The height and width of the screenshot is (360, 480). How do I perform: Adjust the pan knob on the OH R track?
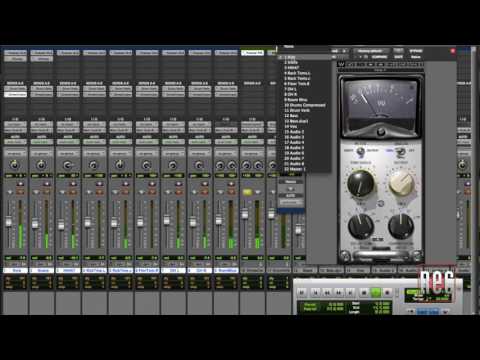coord(199,165)
